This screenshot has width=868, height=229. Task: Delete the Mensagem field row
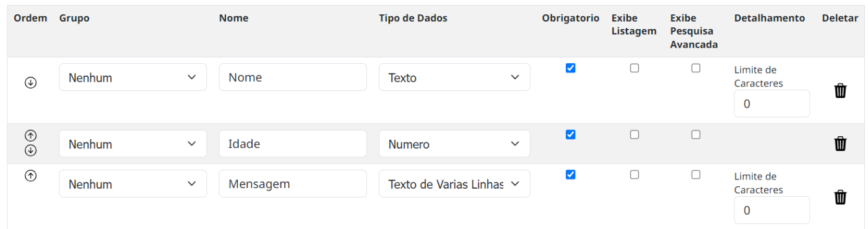pyautogui.click(x=840, y=197)
